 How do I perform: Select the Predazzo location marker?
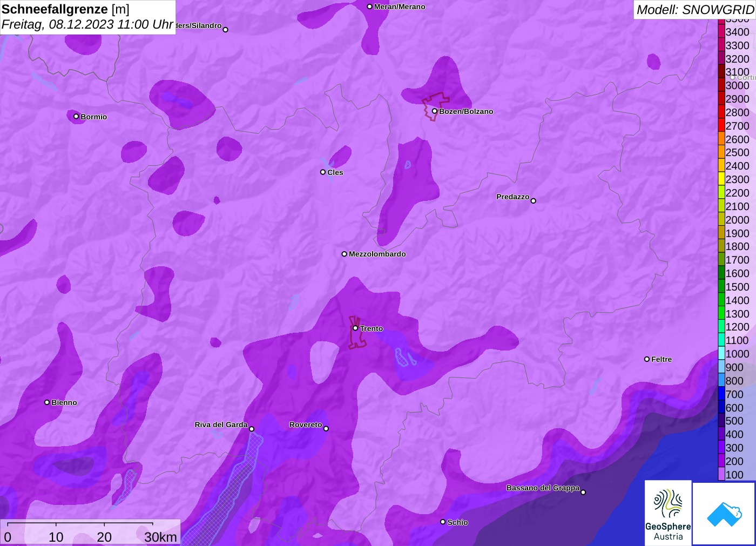[x=533, y=201]
